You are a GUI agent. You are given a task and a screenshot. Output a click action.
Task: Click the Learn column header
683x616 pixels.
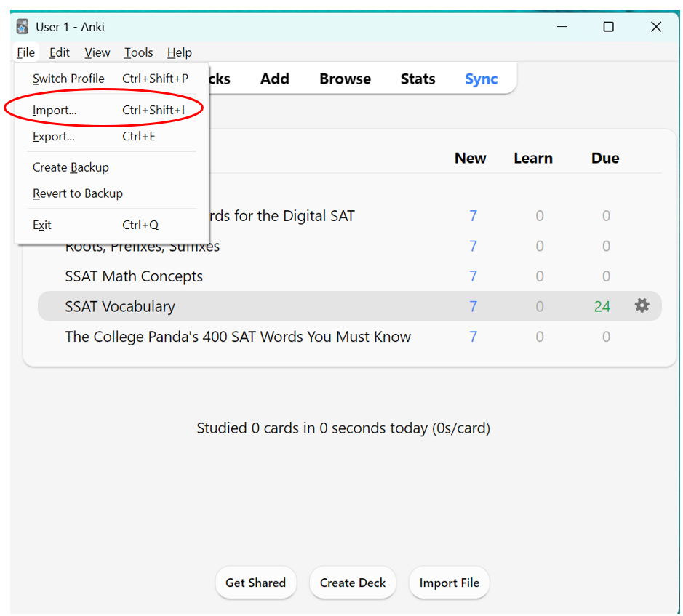[533, 158]
